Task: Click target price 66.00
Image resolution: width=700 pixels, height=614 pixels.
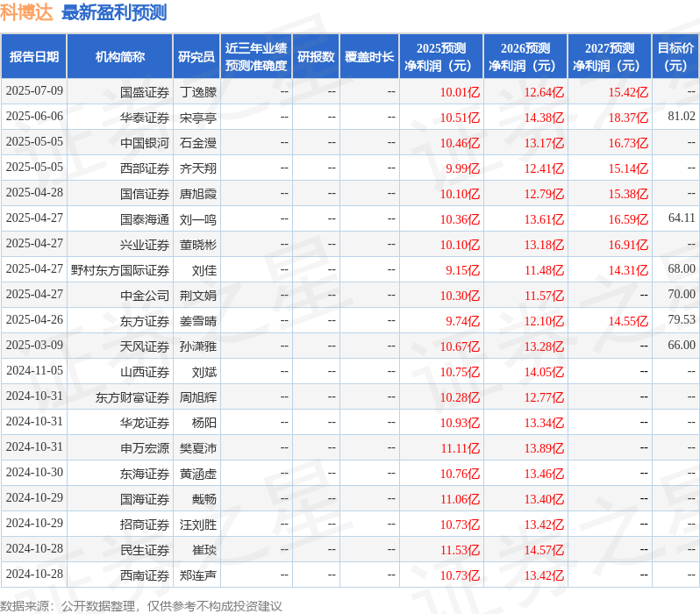Action: (x=682, y=346)
